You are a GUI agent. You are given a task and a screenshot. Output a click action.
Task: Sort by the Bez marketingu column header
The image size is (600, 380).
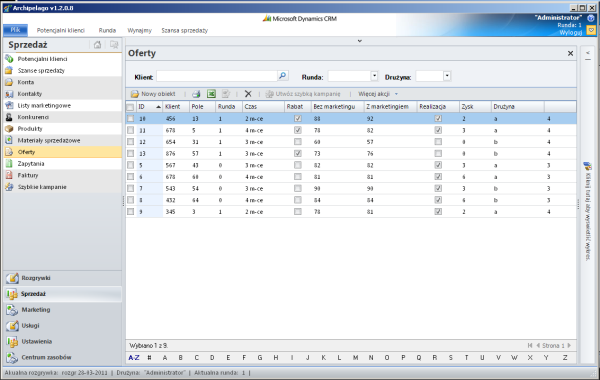[x=338, y=107]
